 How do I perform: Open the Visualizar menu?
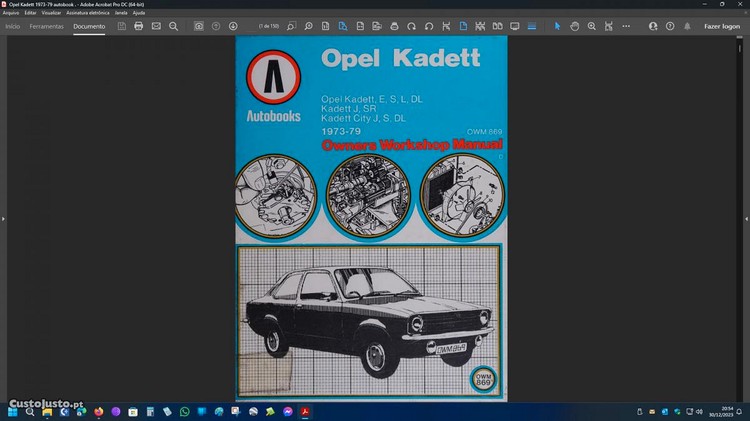click(51, 13)
